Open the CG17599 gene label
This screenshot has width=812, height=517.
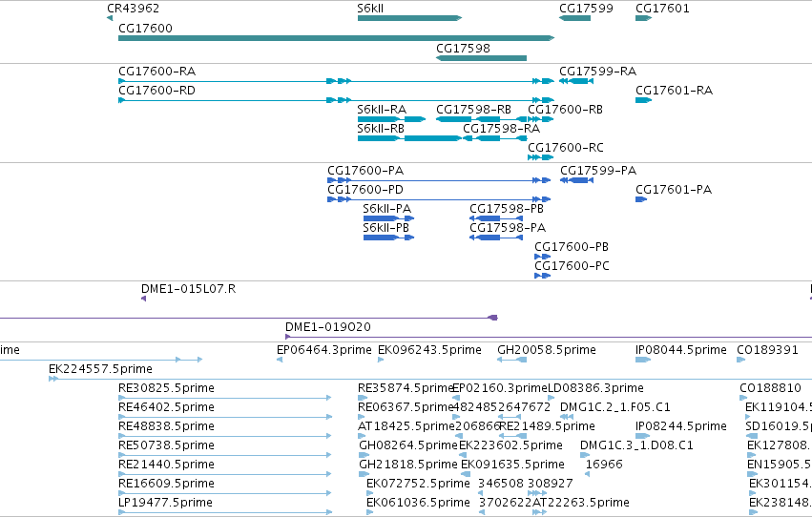(x=586, y=9)
